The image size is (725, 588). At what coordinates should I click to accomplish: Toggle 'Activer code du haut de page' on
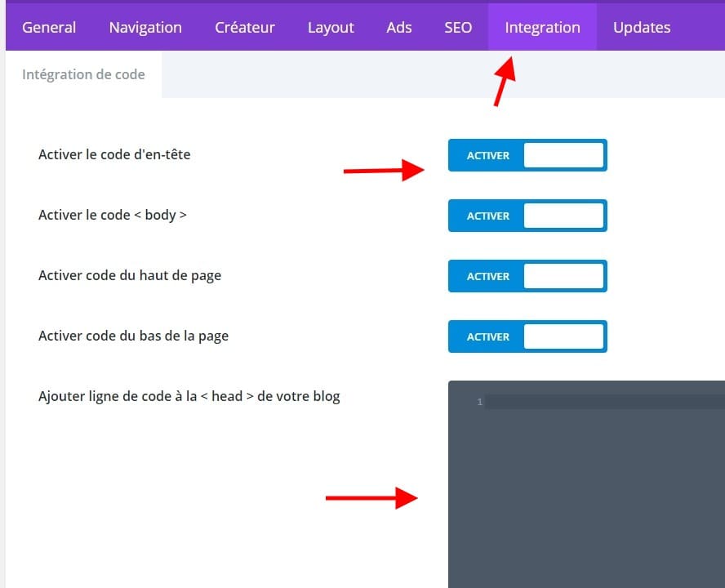pyautogui.click(x=527, y=276)
